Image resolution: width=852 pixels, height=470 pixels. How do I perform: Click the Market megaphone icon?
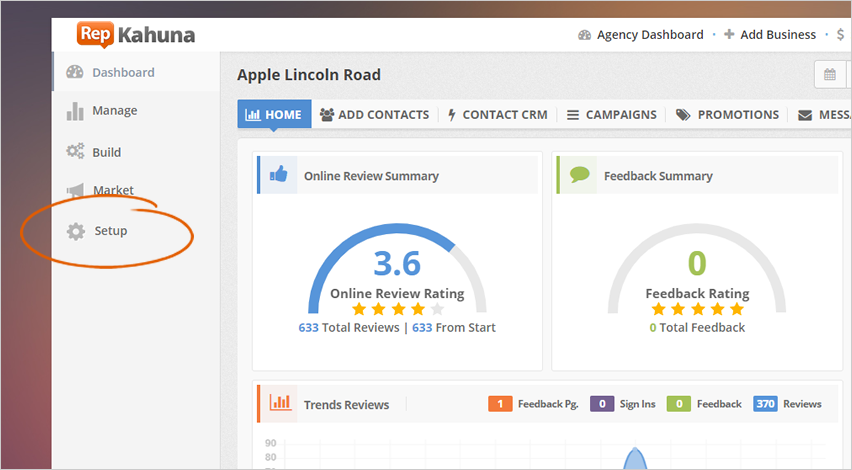(x=75, y=191)
